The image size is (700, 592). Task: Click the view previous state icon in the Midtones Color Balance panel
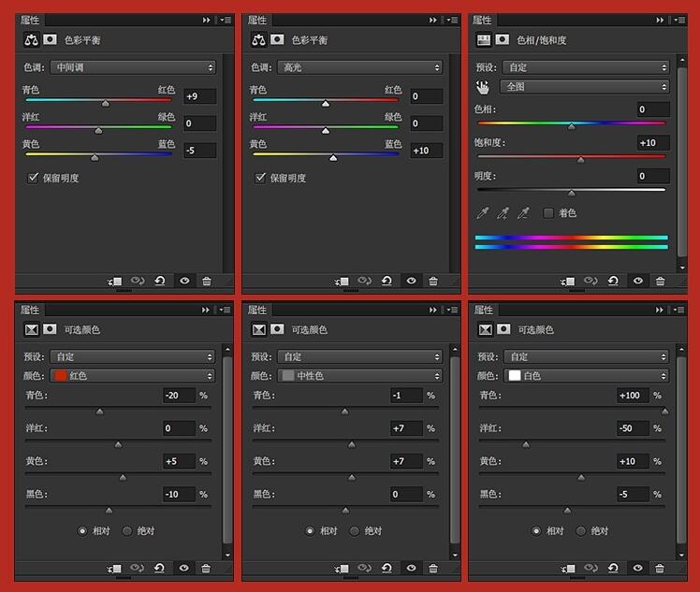[x=138, y=282]
